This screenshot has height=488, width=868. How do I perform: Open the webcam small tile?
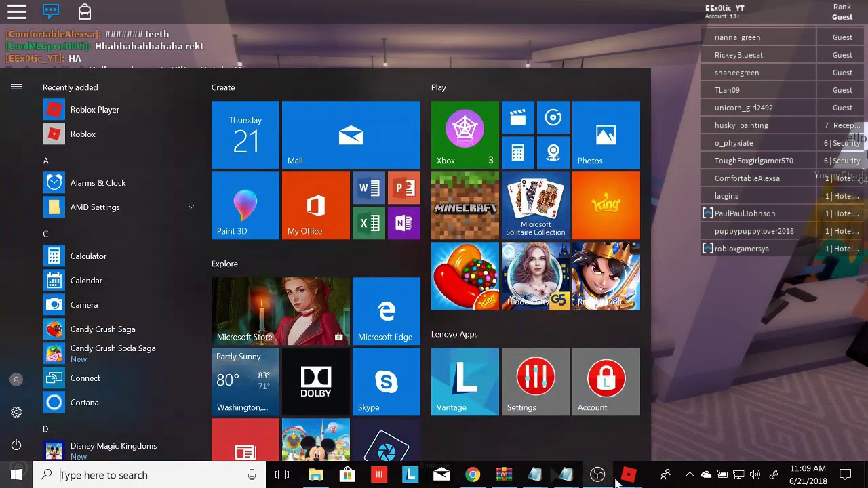pos(553,153)
